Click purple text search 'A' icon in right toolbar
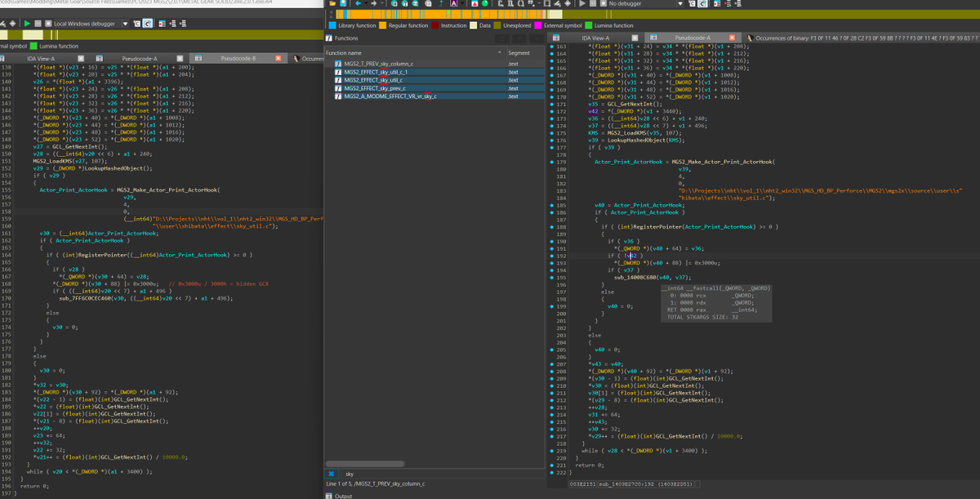Viewport: 980px width, 499px height. point(453,4)
